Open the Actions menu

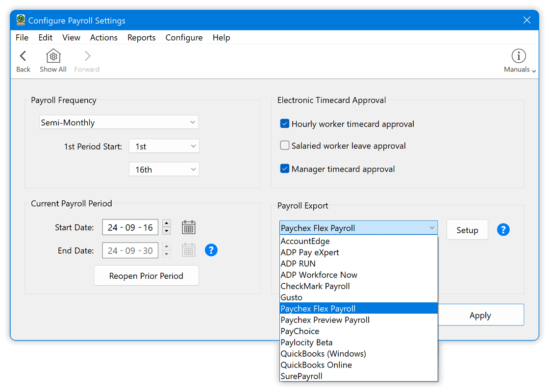point(103,37)
